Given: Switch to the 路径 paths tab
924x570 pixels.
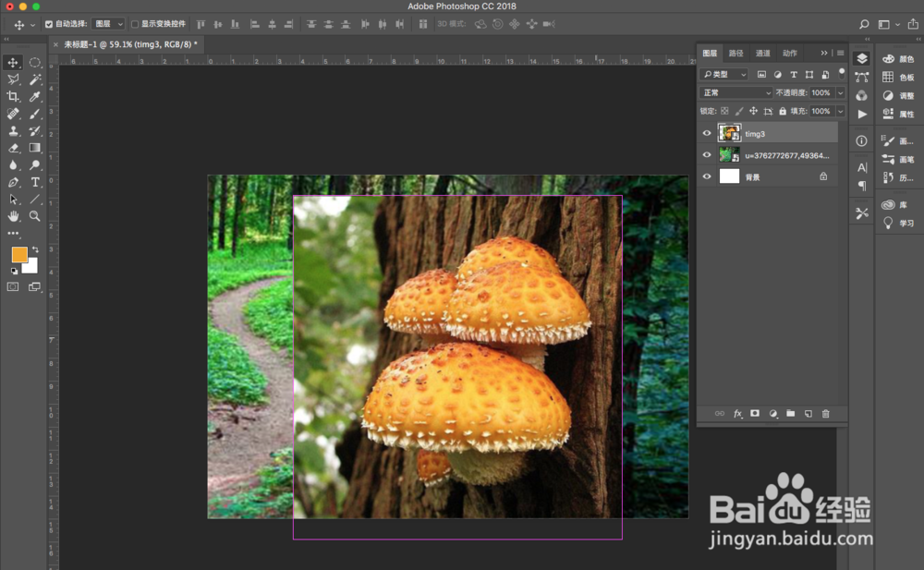Looking at the screenshot, I should (736, 54).
